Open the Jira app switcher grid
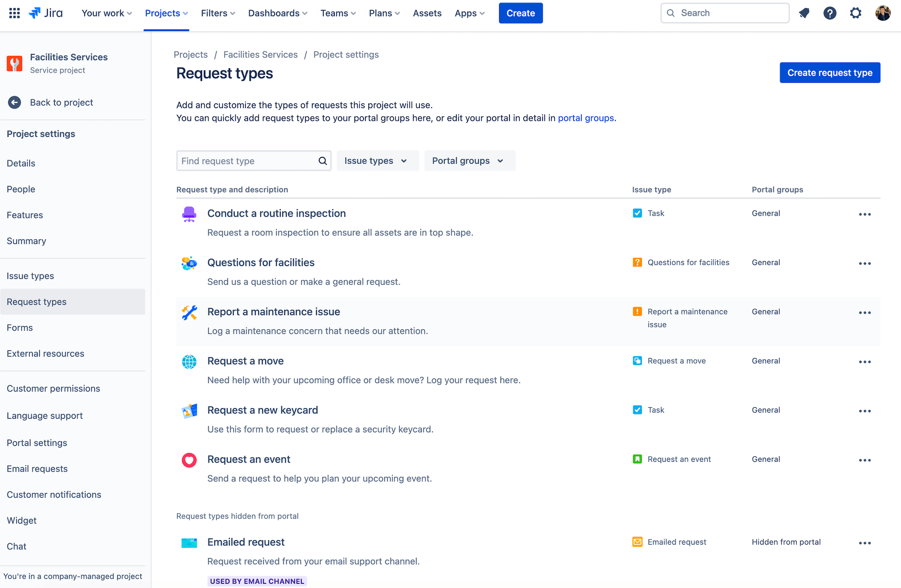901x588 pixels. pos(14,13)
